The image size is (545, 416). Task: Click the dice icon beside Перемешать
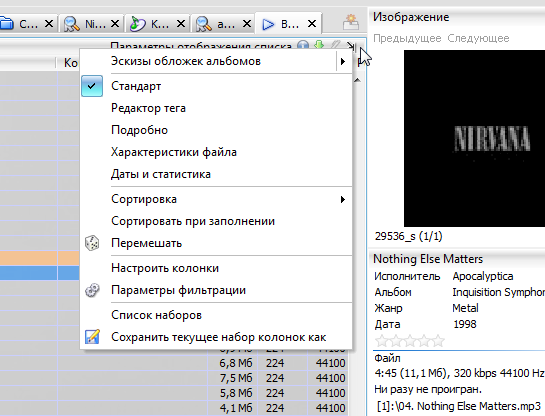click(92, 243)
